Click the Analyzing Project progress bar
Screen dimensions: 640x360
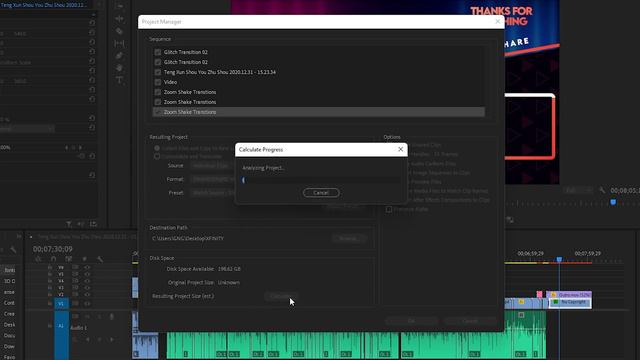point(321,180)
